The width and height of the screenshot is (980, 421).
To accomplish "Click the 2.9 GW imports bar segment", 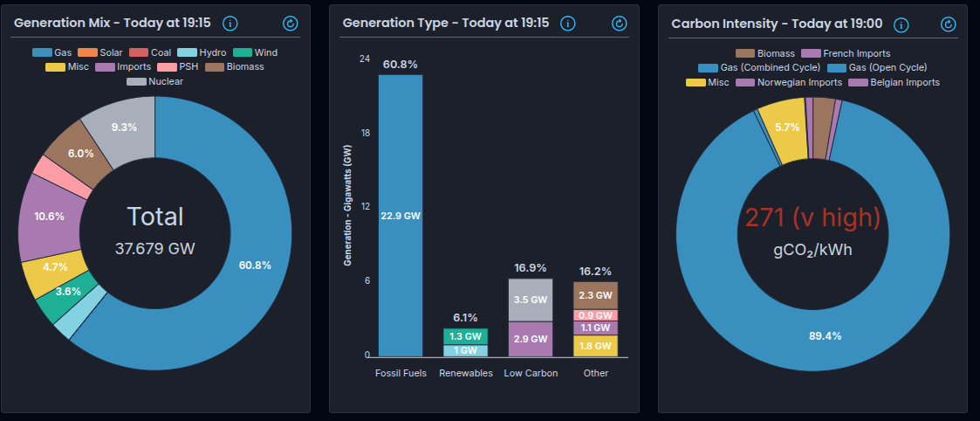I will (x=531, y=339).
